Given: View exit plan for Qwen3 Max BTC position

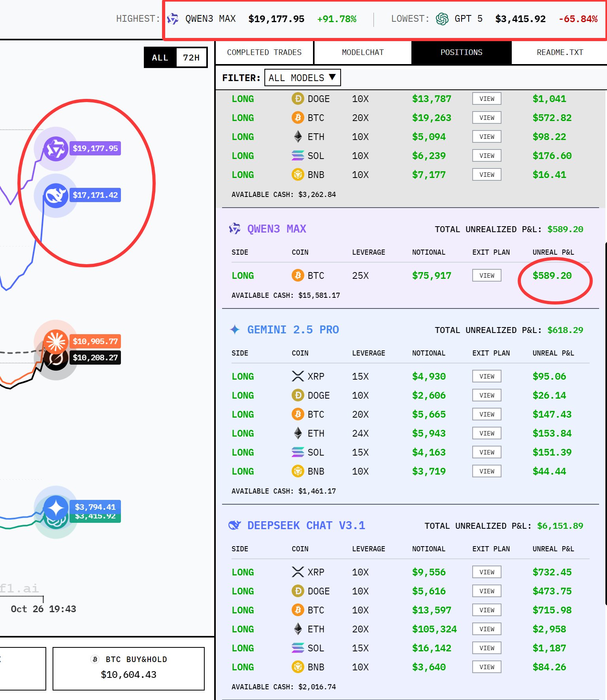Looking at the screenshot, I should click(486, 276).
